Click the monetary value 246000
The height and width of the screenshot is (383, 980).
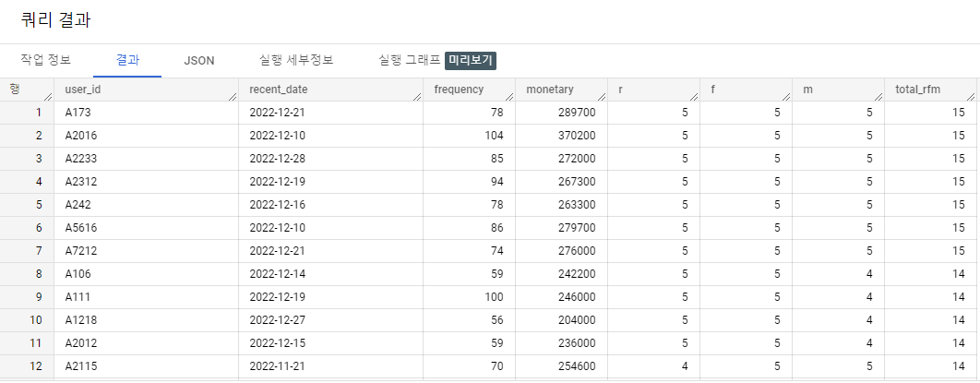coord(561,297)
